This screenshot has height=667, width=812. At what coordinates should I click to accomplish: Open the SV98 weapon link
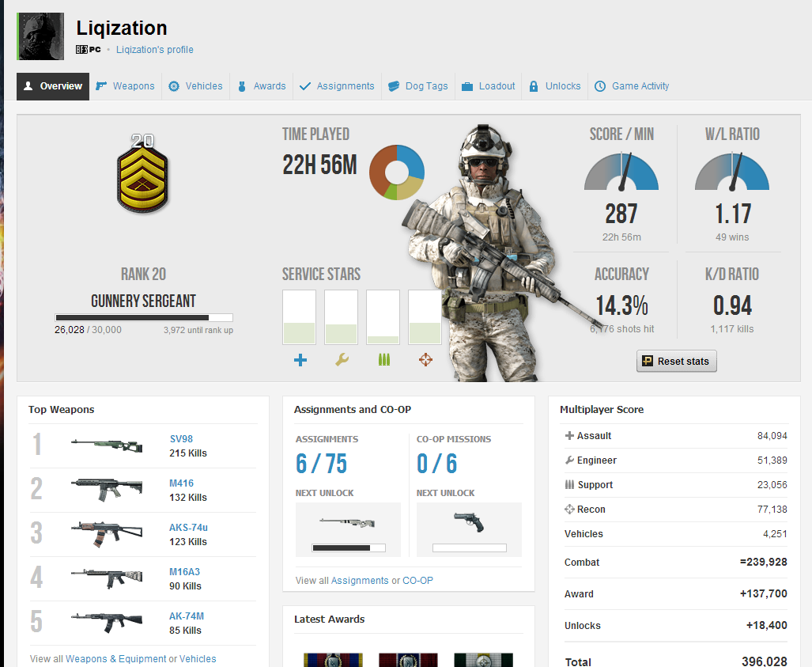click(x=181, y=439)
